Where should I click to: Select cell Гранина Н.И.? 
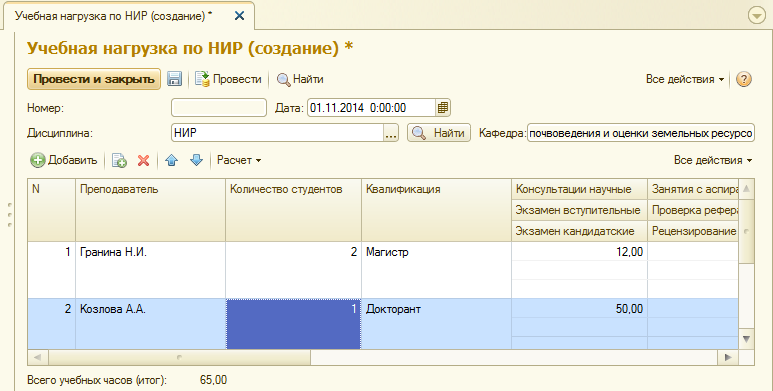coord(150,270)
